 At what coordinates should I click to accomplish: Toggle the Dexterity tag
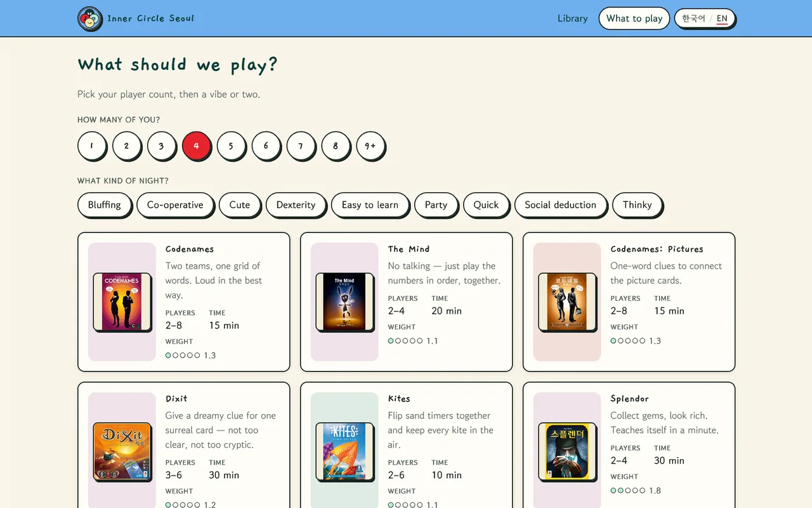click(296, 205)
